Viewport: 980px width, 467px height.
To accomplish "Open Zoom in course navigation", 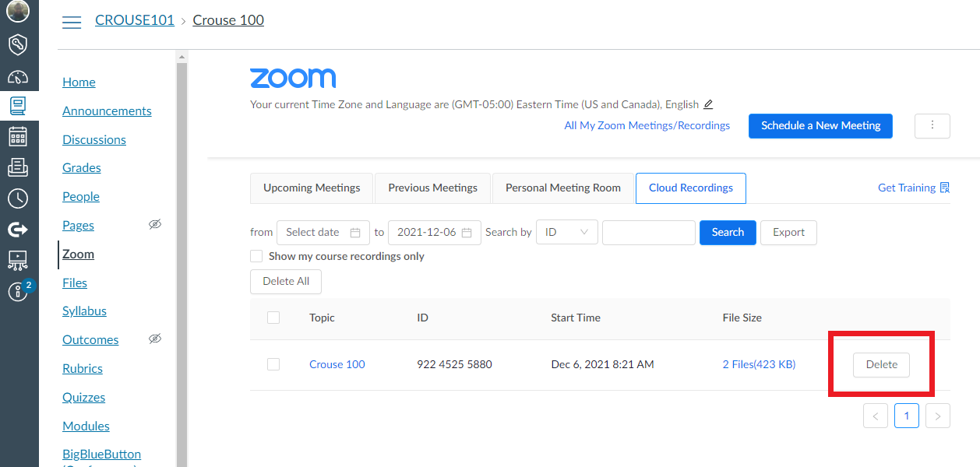I will tap(78, 254).
